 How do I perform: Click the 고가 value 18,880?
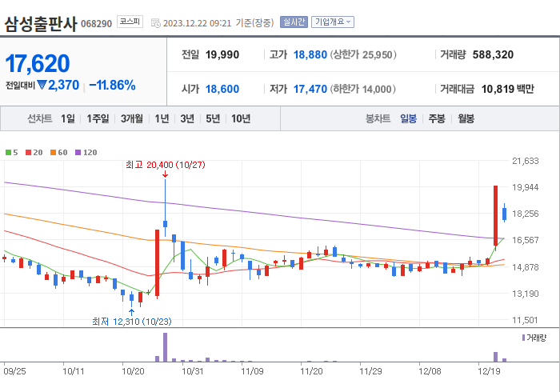point(310,54)
